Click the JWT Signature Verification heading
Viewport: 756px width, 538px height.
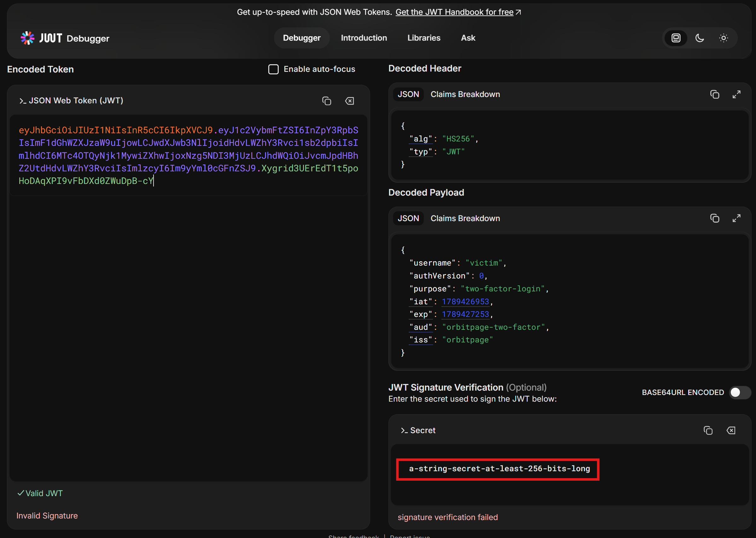[x=467, y=387]
